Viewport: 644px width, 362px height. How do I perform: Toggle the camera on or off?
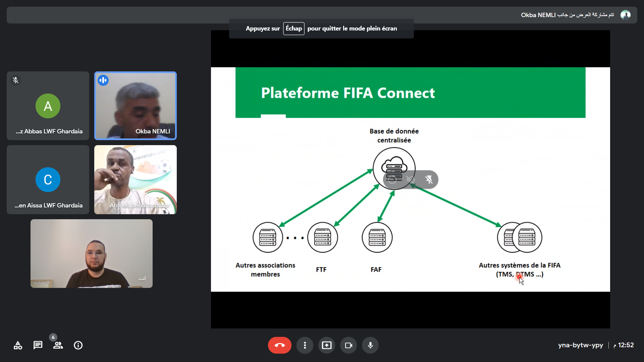coord(348,345)
